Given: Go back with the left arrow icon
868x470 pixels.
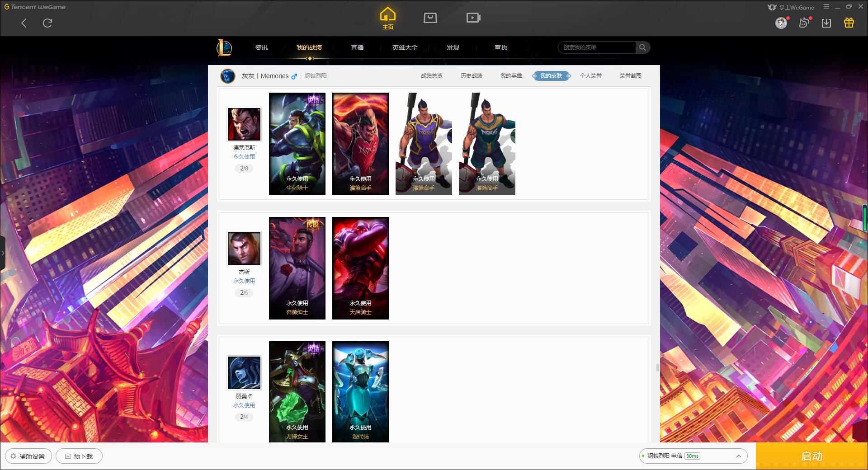Looking at the screenshot, I should [24, 23].
